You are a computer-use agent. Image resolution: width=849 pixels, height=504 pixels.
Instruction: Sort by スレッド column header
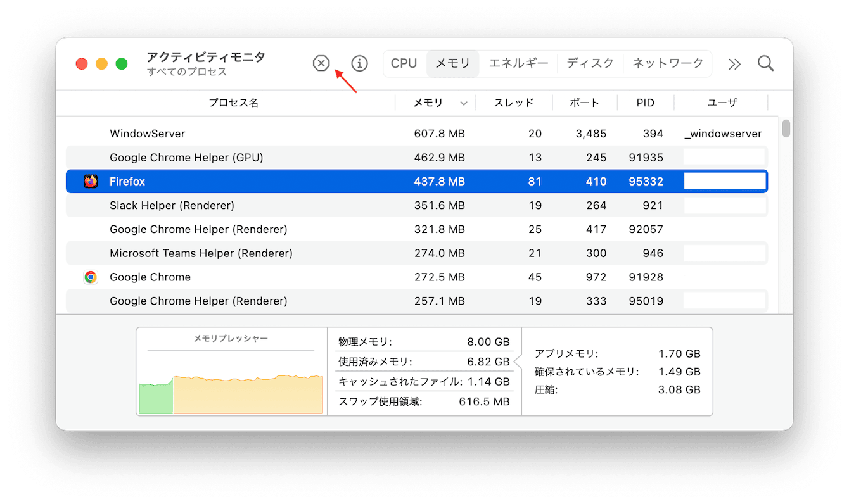pos(514,103)
